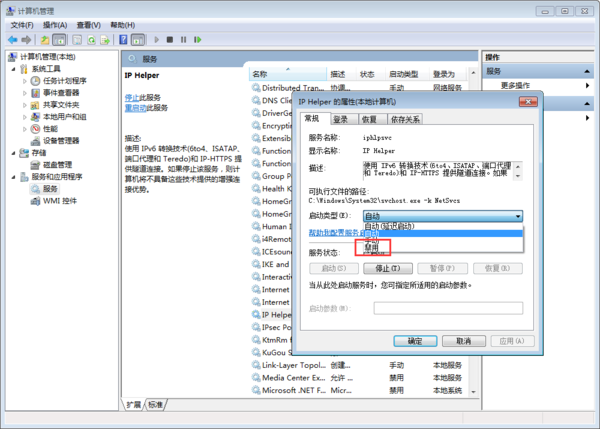
Task: Select 共享文件夹 in the tree
Action: 61,104
